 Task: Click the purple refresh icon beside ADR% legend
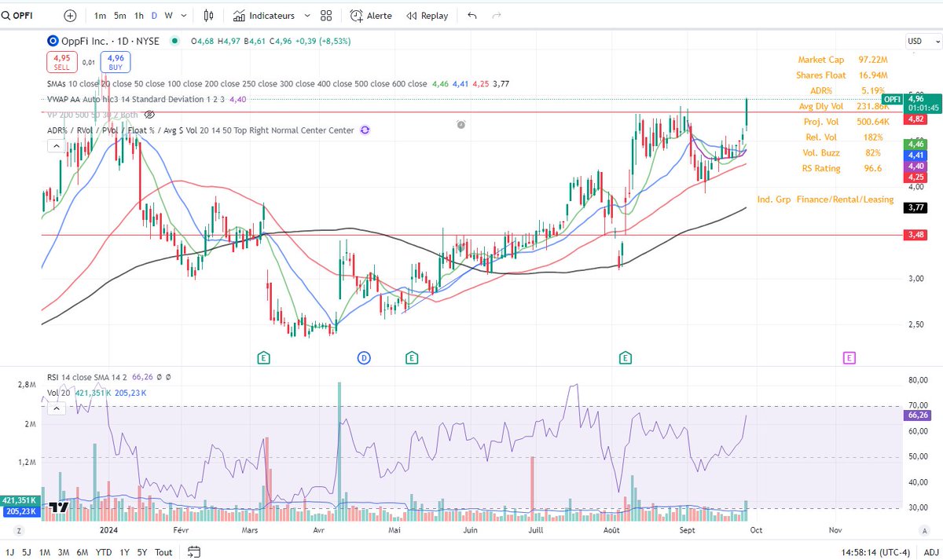click(364, 130)
